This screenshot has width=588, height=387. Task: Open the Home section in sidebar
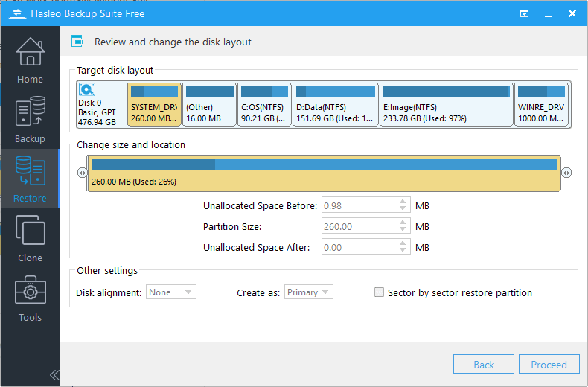pyautogui.click(x=30, y=60)
